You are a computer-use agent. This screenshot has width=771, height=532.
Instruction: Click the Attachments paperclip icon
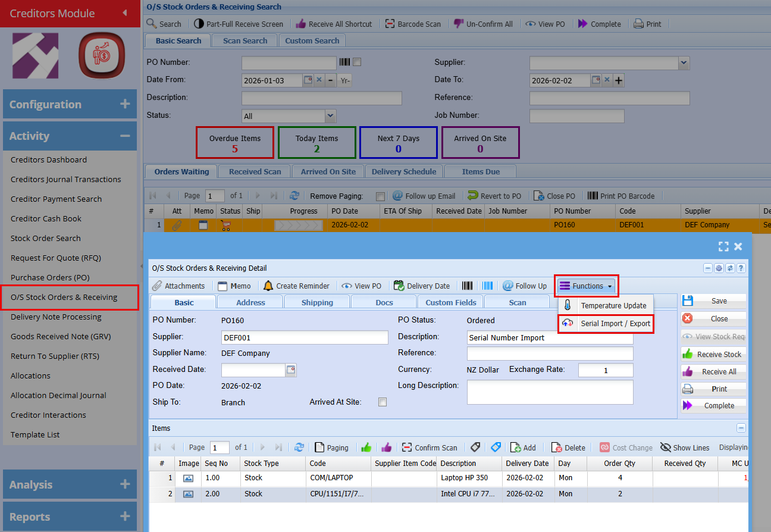157,286
